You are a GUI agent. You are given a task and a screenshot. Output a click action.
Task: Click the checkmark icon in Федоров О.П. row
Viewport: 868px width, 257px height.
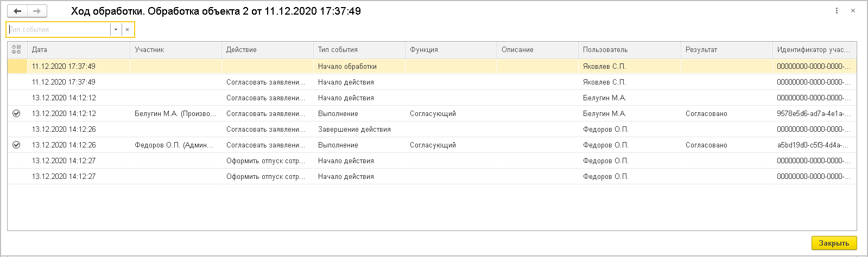[x=16, y=145]
